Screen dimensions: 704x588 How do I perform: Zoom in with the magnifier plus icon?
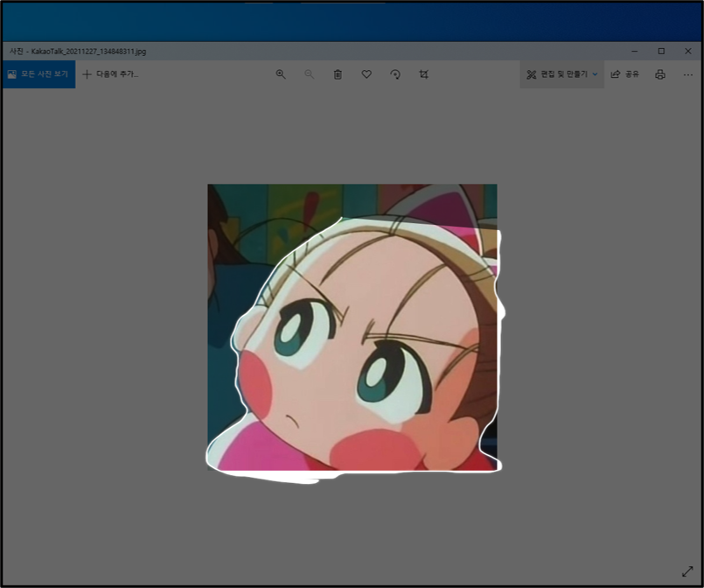[x=281, y=74]
